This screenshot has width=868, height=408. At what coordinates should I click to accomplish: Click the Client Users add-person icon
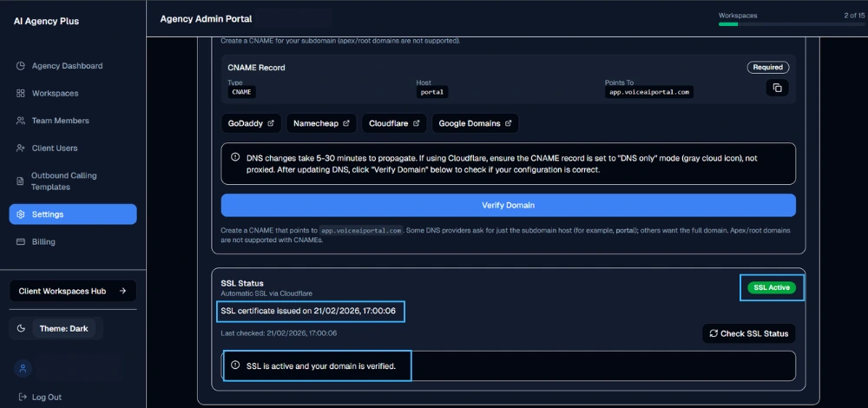click(21, 148)
